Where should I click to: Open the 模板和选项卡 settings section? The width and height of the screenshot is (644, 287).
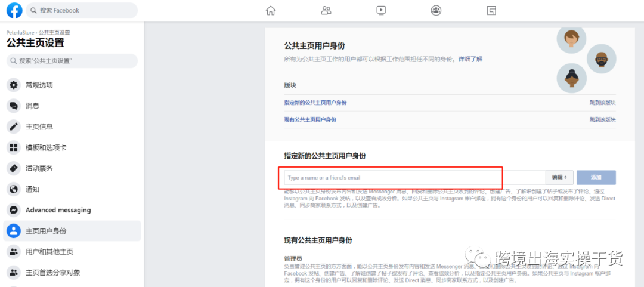(72, 147)
